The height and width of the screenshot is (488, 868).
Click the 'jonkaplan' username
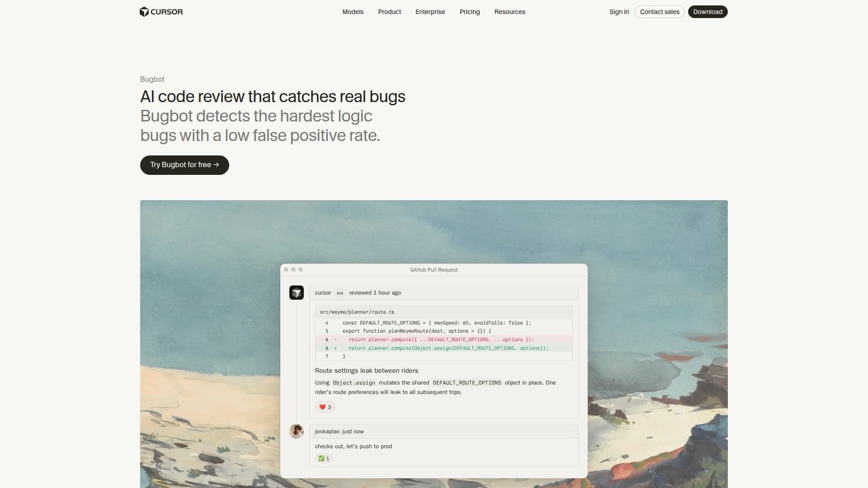click(327, 432)
